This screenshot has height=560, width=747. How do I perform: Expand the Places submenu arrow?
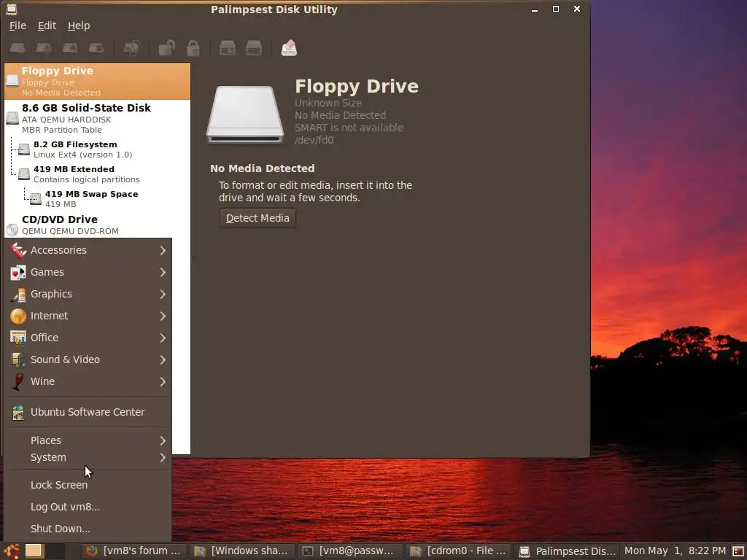163,441
